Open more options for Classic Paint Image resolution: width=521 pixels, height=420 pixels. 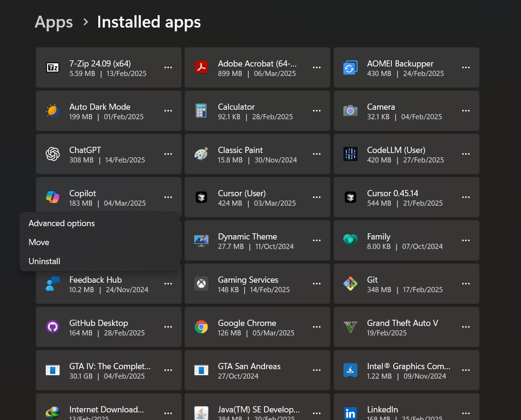(x=317, y=154)
